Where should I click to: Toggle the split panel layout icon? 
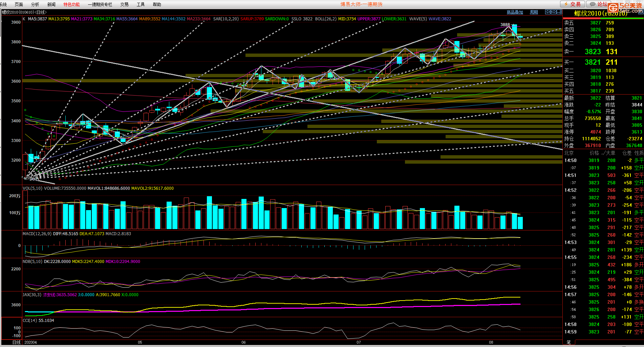coord(559,12)
